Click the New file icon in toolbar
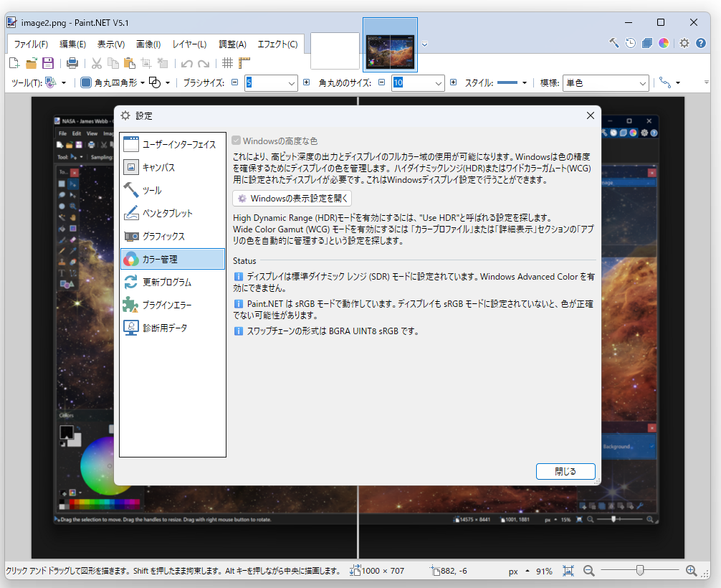The image size is (721, 588). 14,63
